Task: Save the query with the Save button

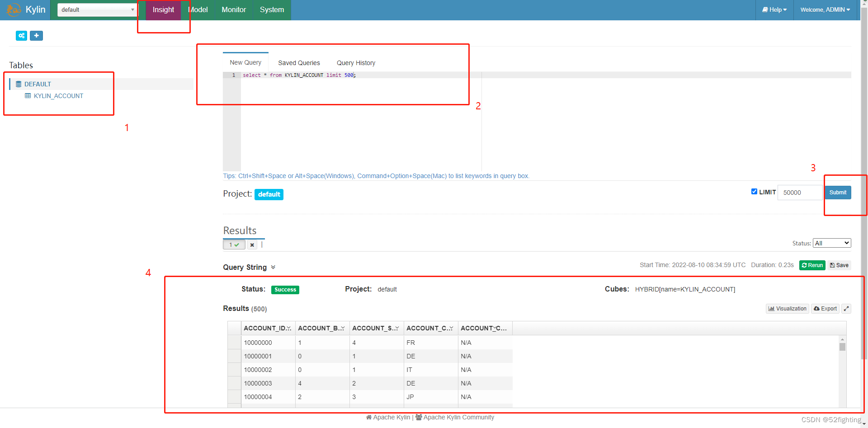Action: point(839,265)
